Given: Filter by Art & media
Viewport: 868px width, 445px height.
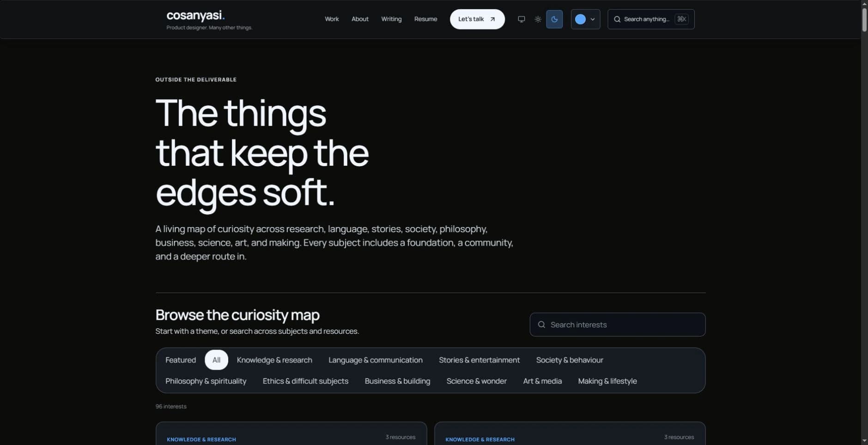Looking at the screenshot, I should 542,381.
